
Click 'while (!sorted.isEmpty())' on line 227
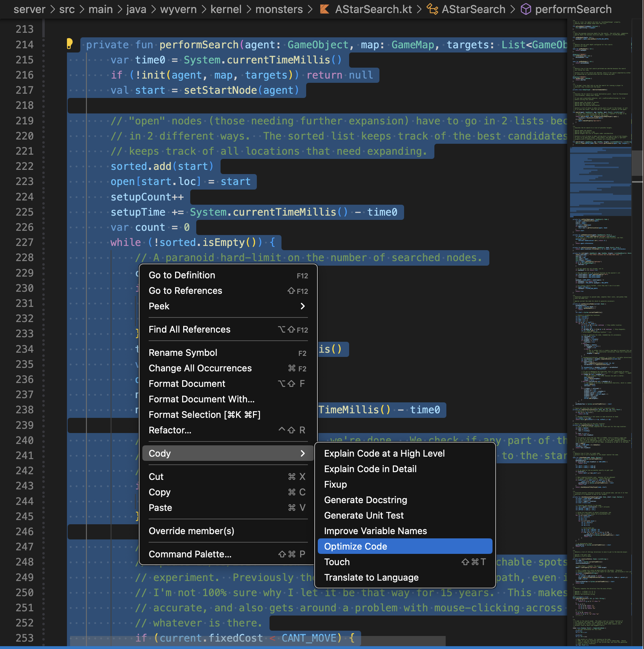187,242
